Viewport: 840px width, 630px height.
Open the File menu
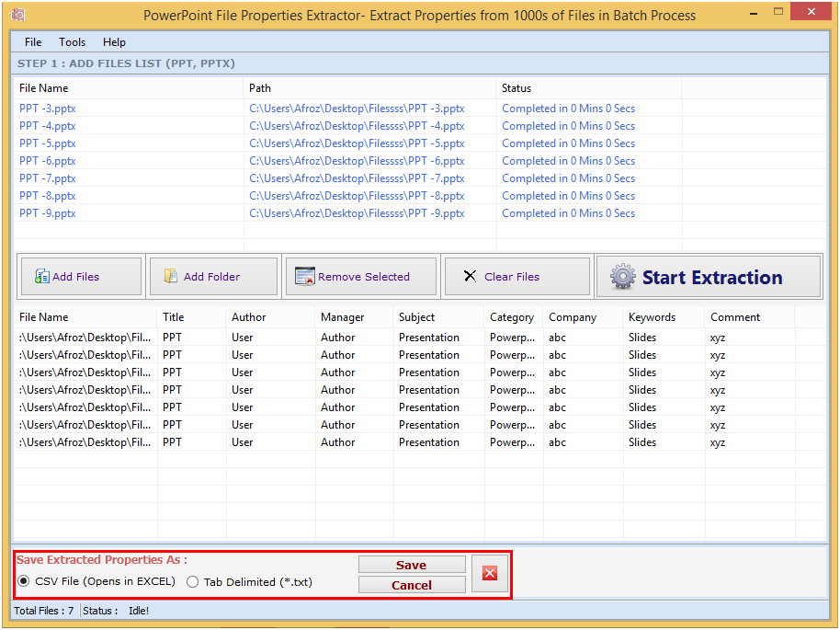(x=33, y=41)
